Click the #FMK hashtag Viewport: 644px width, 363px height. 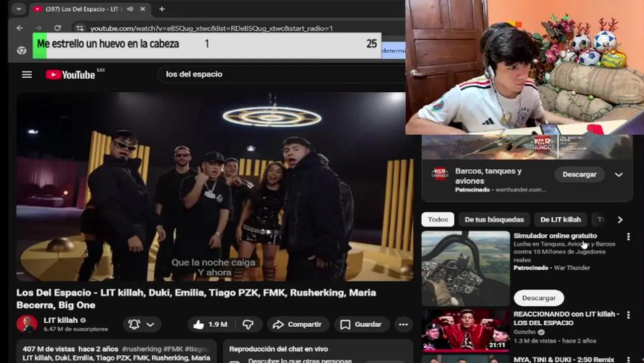[x=173, y=349]
